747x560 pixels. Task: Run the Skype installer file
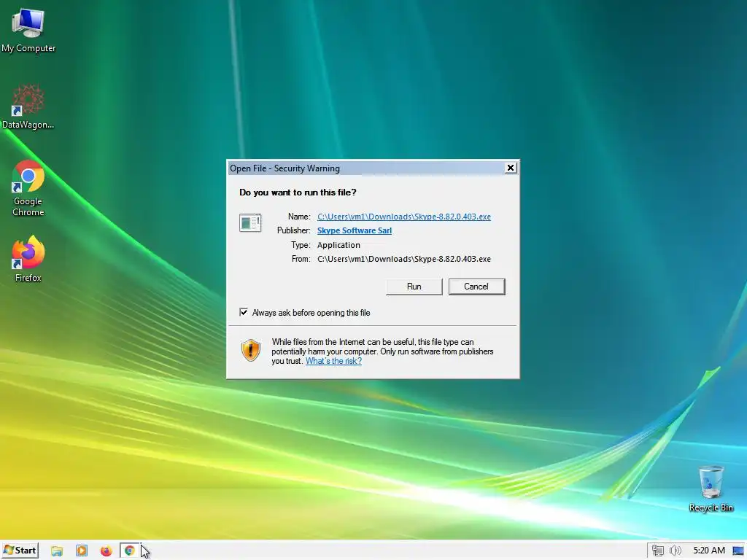click(414, 287)
